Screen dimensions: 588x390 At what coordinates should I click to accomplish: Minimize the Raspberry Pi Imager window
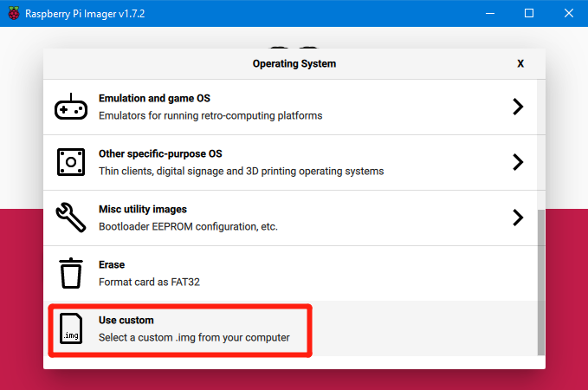[x=489, y=13]
